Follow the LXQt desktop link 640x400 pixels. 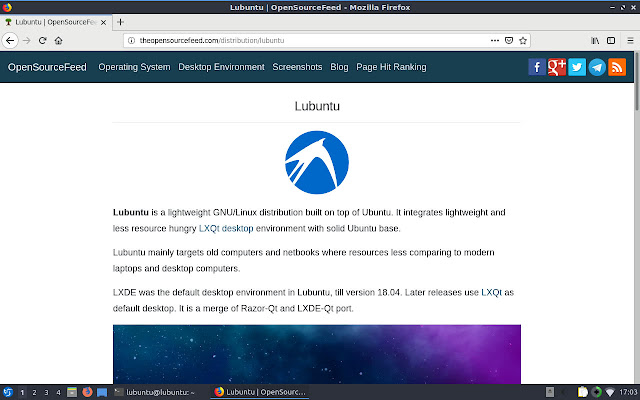(226, 228)
